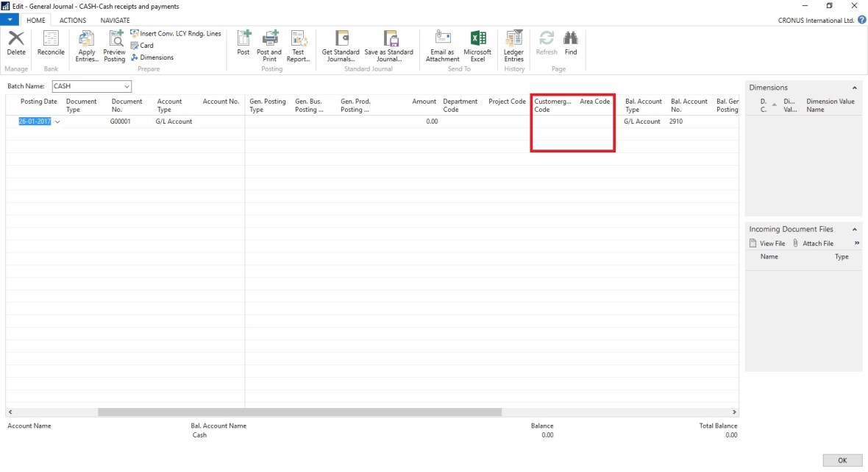Open the Posting Date dropdown arrow
Viewport: 868px width, 472px height.
coord(57,122)
